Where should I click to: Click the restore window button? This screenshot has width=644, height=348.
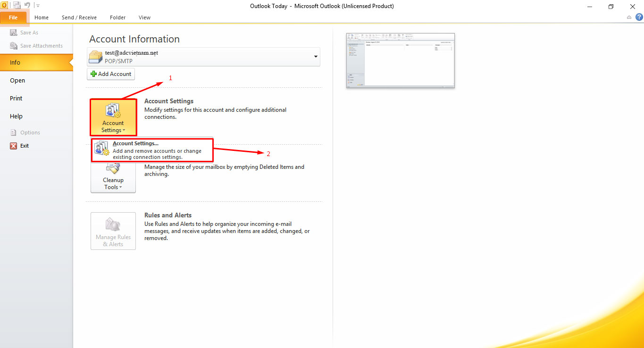click(x=611, y=6)
